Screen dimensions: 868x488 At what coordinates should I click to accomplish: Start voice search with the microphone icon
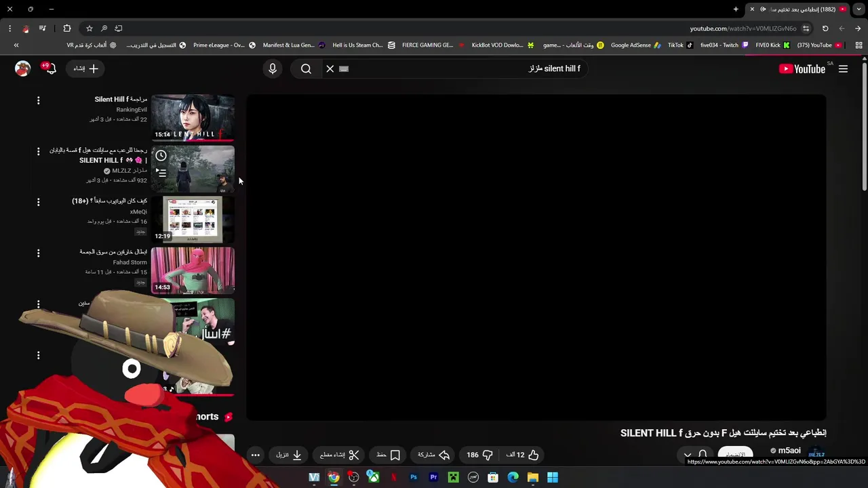tap(273, 68)
